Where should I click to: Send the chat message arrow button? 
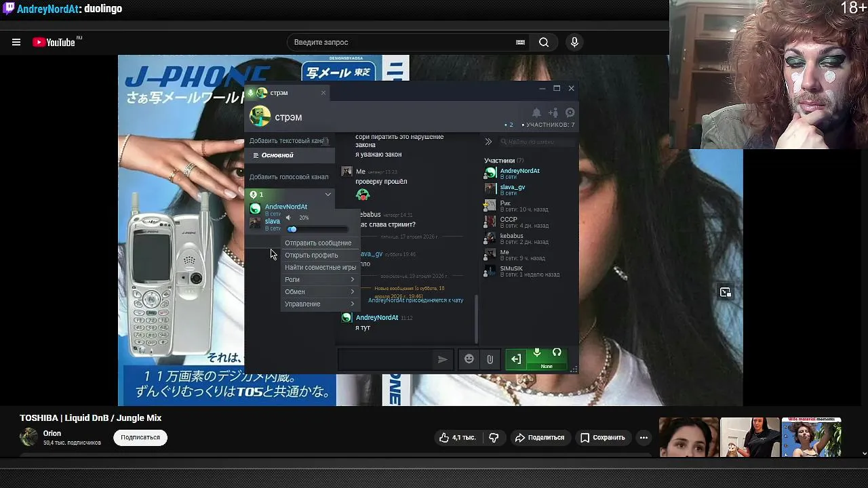click(442, 359)
